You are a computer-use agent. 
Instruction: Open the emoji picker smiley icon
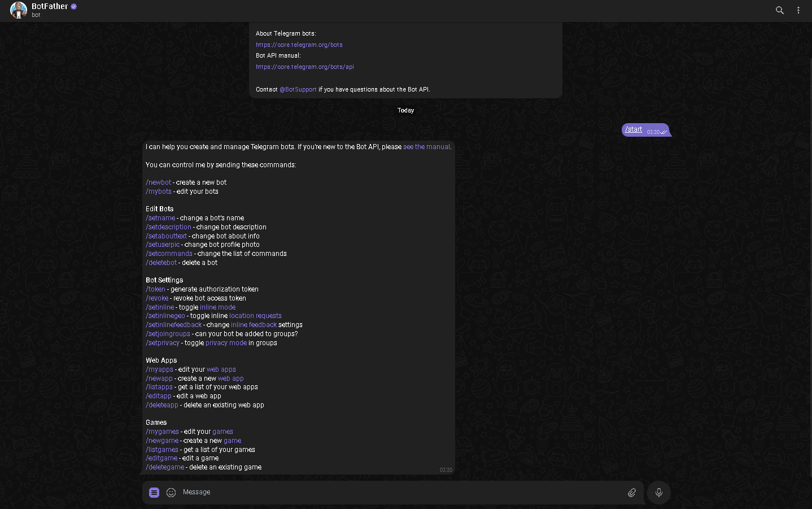point(171,493)
